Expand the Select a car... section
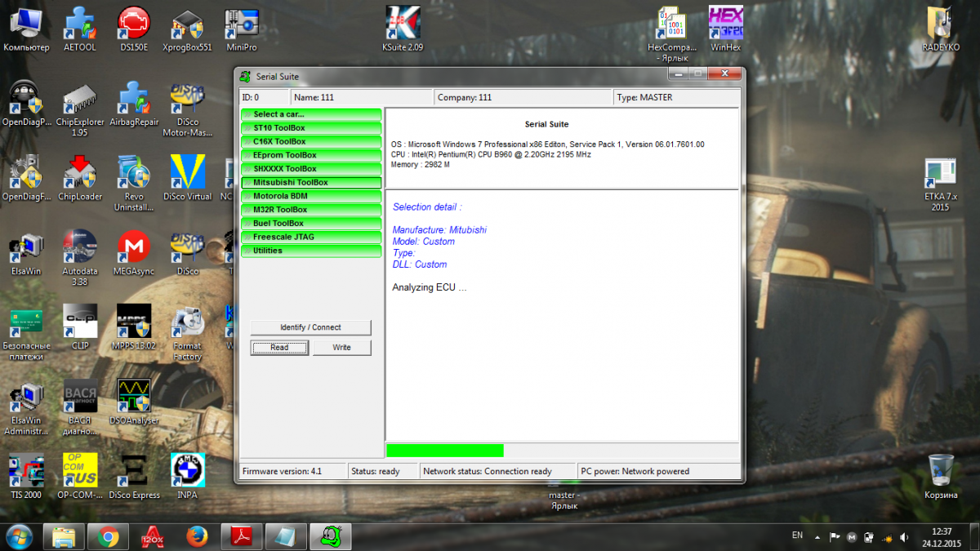980x551 pixels. (x=311, y=114)
